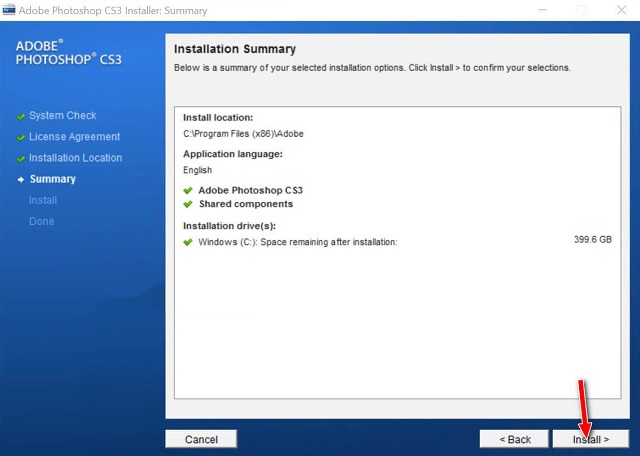Click the Installation Summary heading
The height and width of the screenshot is (456, 640).
coord(235,49)
